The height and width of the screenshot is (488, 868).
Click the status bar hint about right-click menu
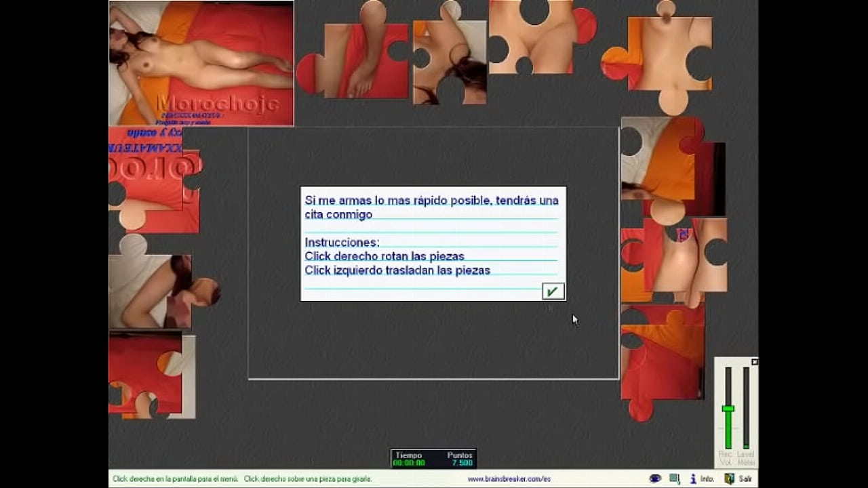coord(175,479)
